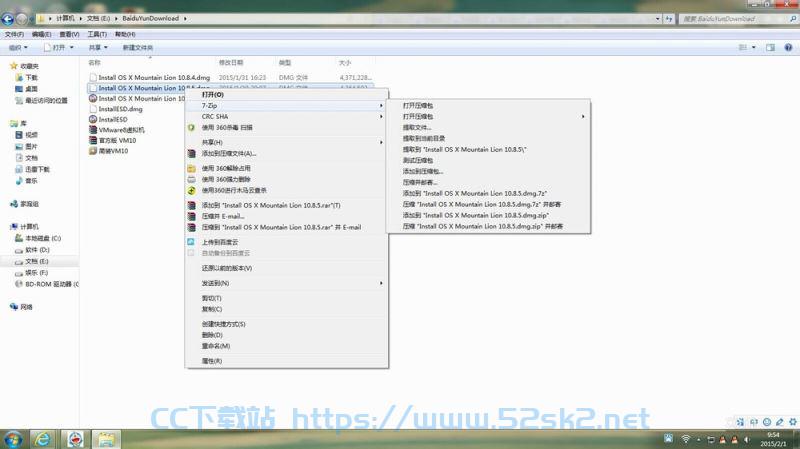Image resolution: width=800 pixels, height=449 pixels.
Task: Select 桌面 in the sidebar
Action: [27, 89]
